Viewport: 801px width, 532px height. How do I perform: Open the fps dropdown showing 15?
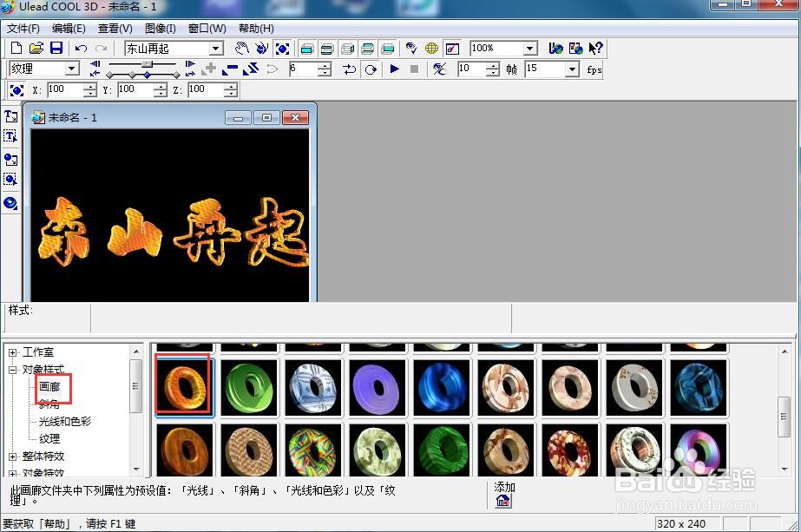(572, 69)
